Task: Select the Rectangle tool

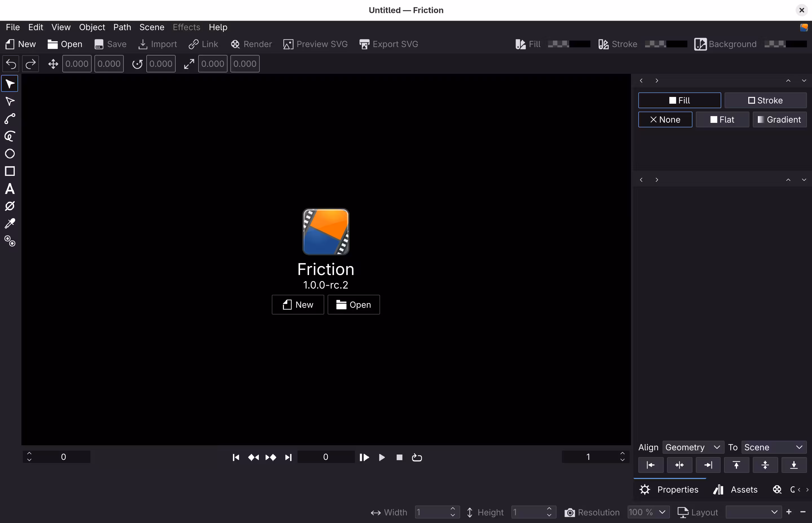Action: point(10,171)
